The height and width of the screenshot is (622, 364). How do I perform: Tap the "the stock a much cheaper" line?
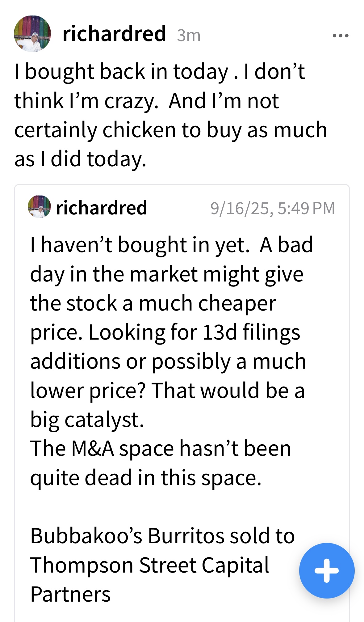pyautogui.click(x=153, y=303)
